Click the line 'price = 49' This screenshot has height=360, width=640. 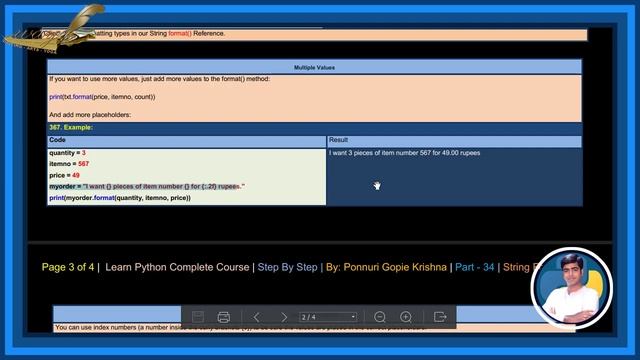(64, 175)
